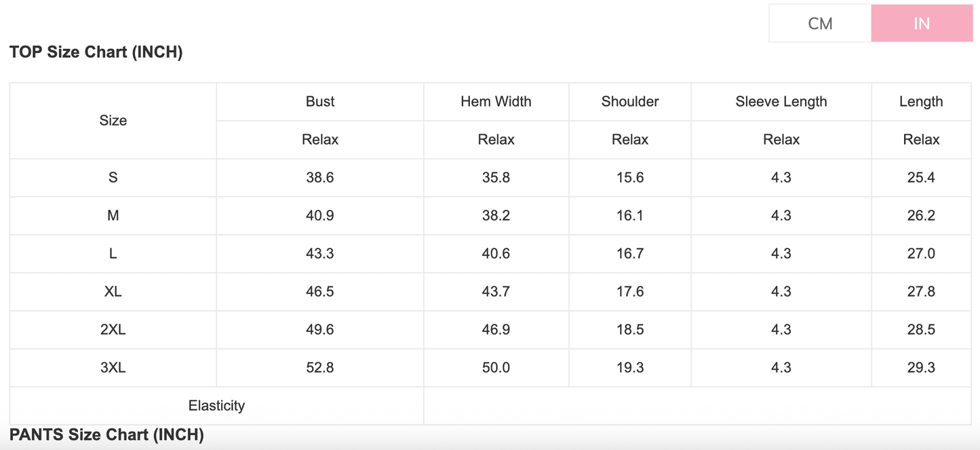Click the Bust column header

pyautogui.click(x=320, y=102)
